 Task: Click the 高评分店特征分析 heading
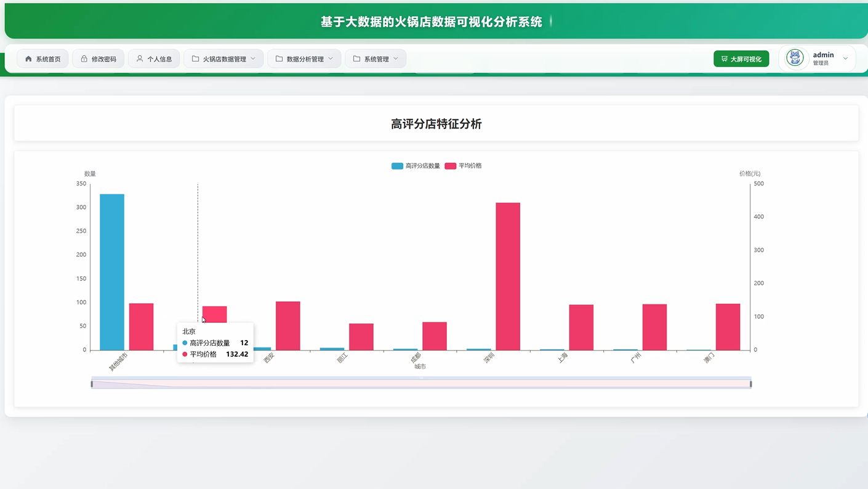coord(436,124)
